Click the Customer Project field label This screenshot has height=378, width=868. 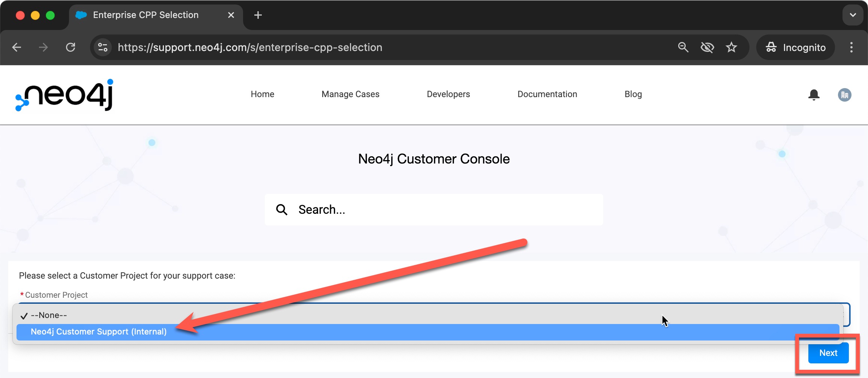pyautogui.click(x=56, y=295)
